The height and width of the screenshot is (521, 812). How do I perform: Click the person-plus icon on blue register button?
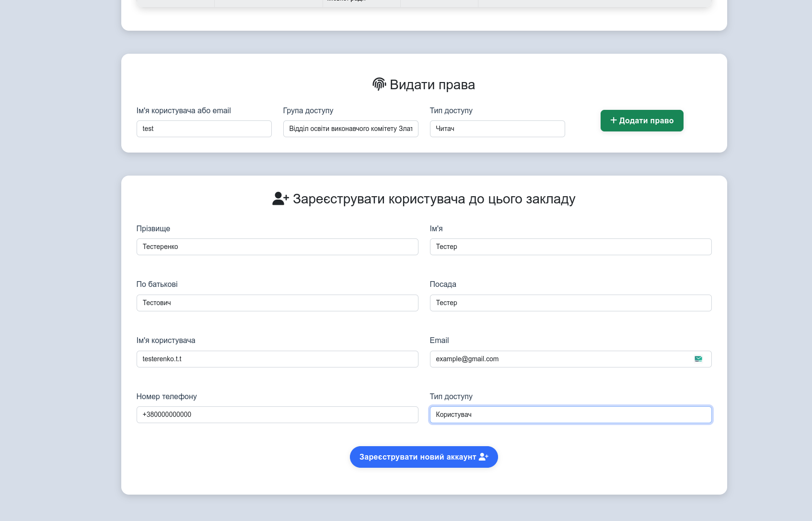pos(484,457)
